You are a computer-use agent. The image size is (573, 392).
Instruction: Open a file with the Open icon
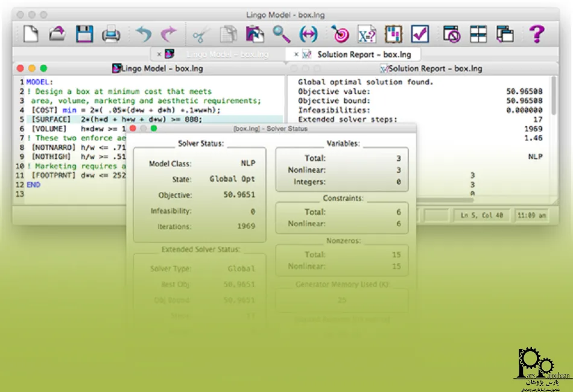[57, 34]
